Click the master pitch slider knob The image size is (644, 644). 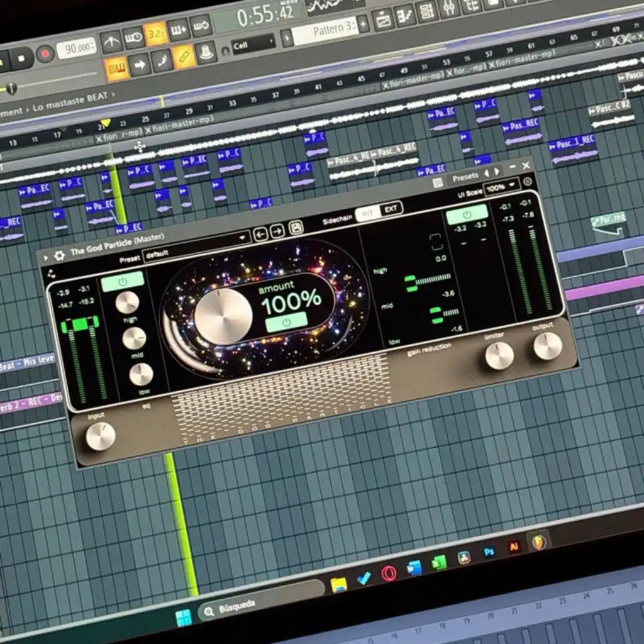tap(11, 88)
